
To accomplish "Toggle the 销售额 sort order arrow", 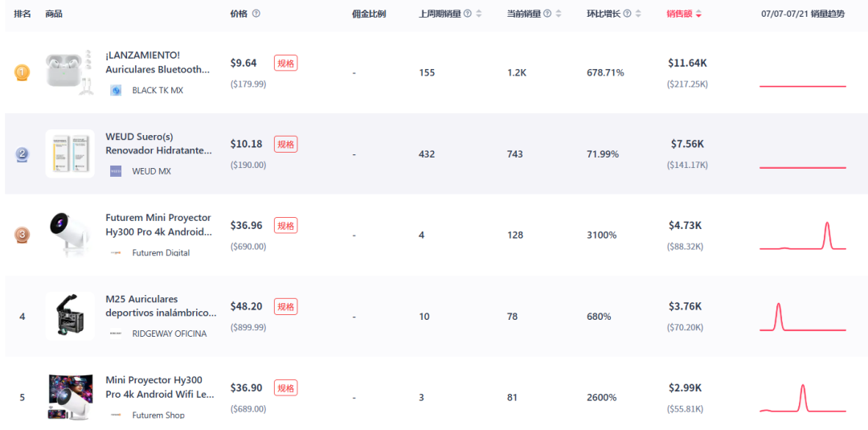I will pos(698,14).
